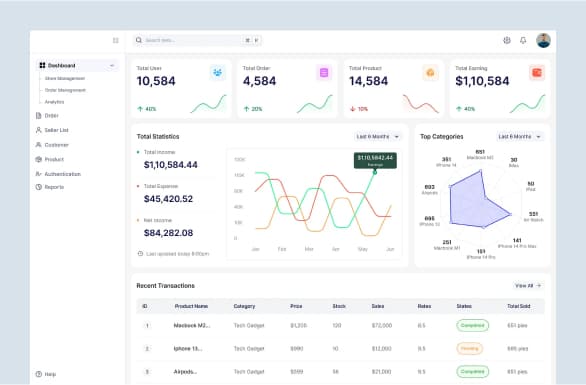This screenshot has width=586, height=385.
Task: Click the Total User blue icon
Action: (x=218, y=73)
